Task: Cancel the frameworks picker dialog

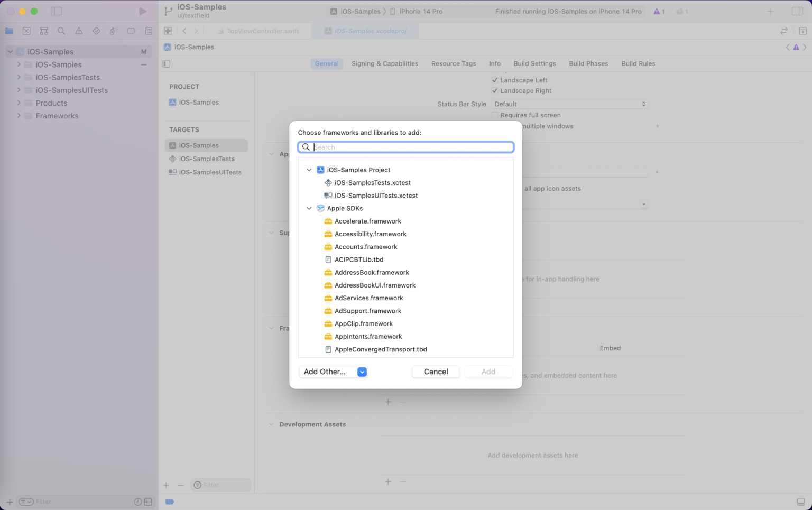Action: pos(436,372)
